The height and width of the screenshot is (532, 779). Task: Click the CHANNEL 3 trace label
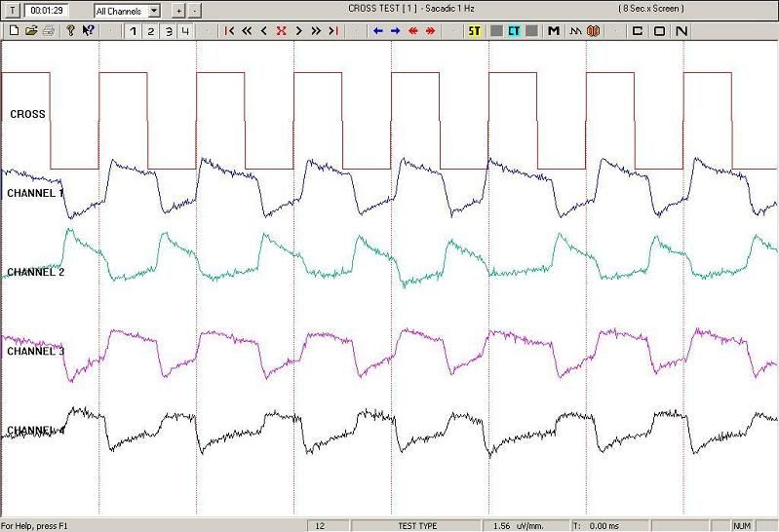35,351
